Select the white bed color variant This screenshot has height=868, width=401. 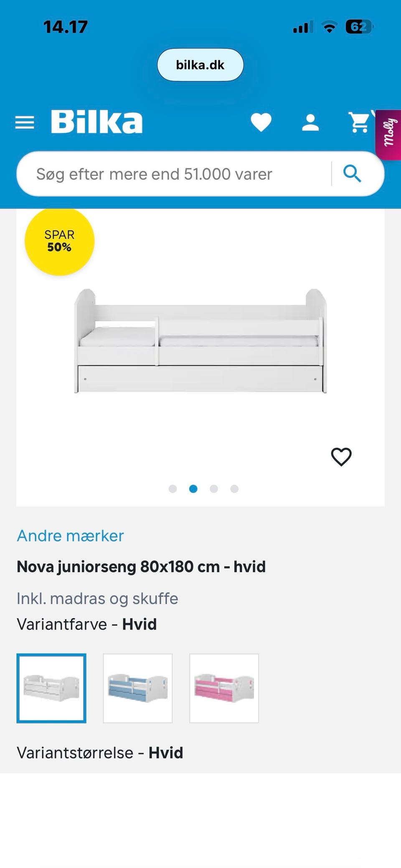point(51,688)
